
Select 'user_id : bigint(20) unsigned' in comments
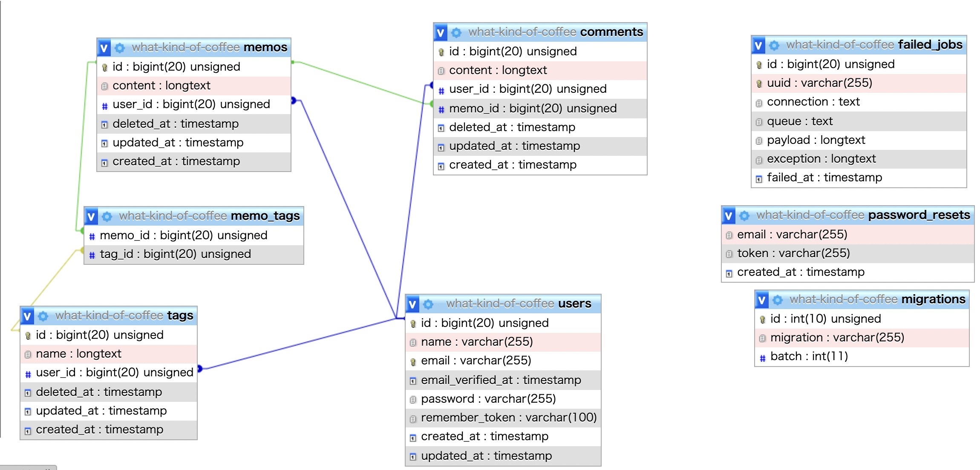pyautogui.click(x=540, y=89)
